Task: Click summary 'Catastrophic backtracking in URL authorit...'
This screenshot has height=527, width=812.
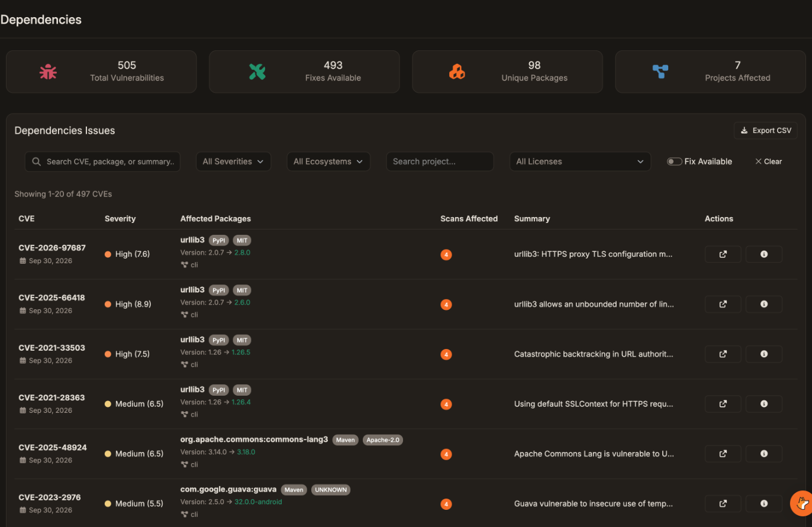Action: coord(594,354)
